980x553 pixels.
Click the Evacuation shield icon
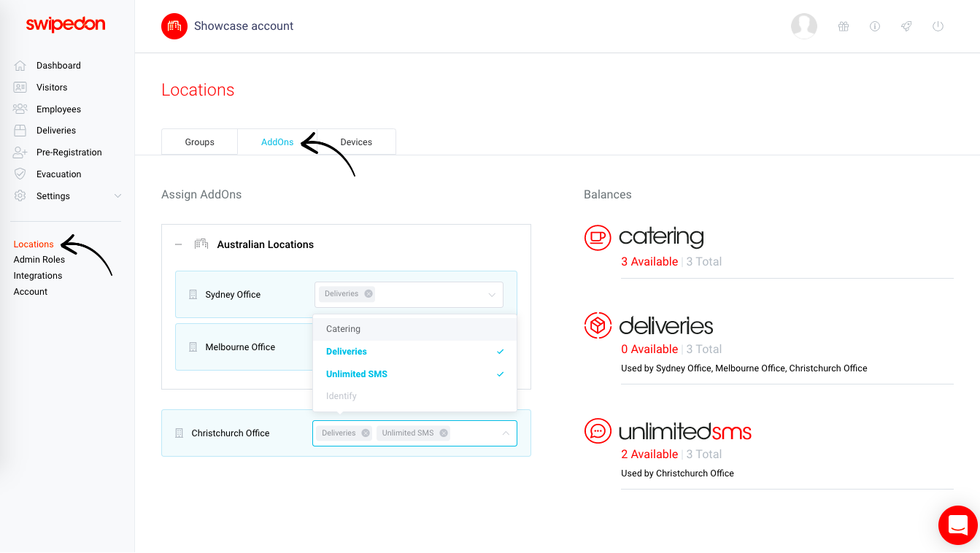click(20, 174)
